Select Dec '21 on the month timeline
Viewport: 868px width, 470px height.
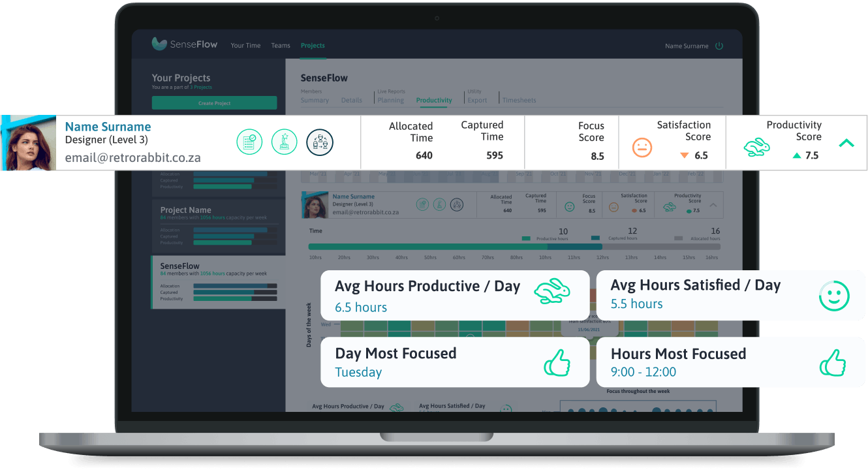[628, 174]
